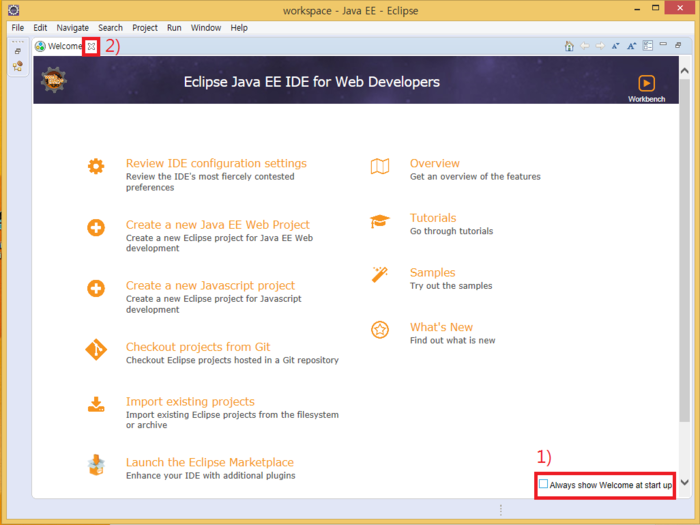
Task: Click plus icon for Java EE Web Project
Action: click(x=96, y=228)
